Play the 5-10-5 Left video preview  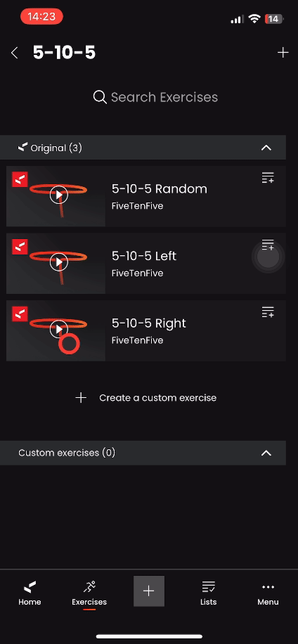pyautogui.click(x=59, y=262)
